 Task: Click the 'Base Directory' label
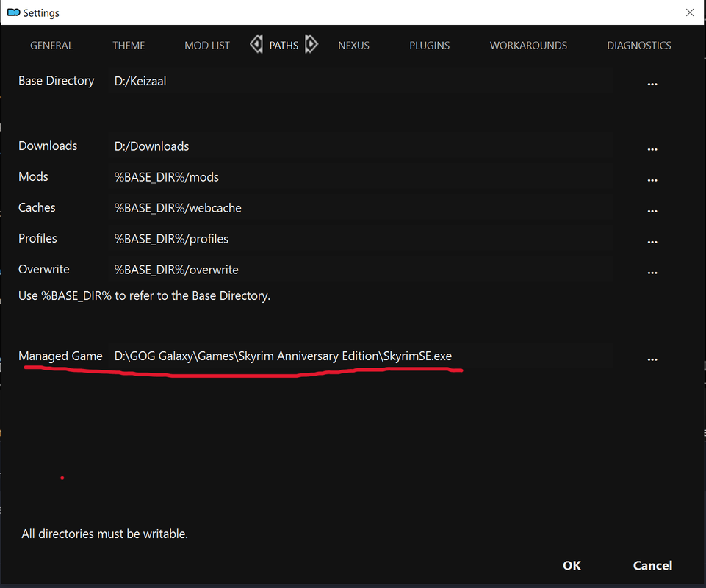(x=57, y=81)
